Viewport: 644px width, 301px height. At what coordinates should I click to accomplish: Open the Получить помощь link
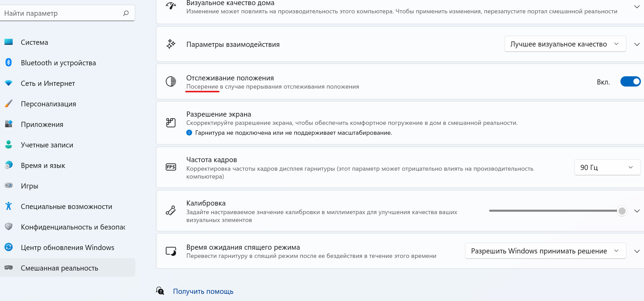tap(203, 291)
